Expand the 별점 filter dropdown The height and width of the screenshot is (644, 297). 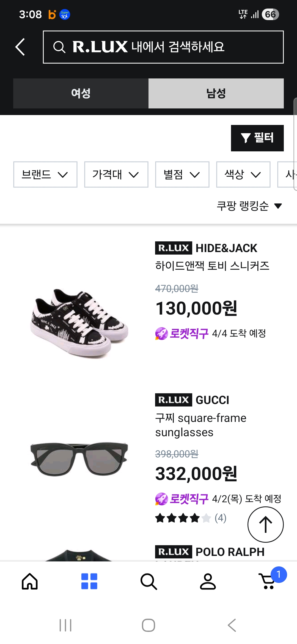(x=182, y=174)
